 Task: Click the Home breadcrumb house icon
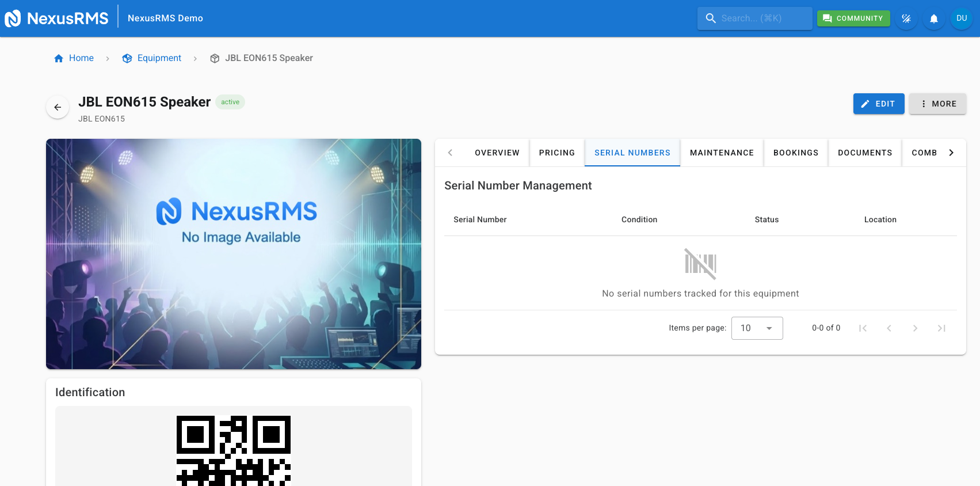[59, 58]
